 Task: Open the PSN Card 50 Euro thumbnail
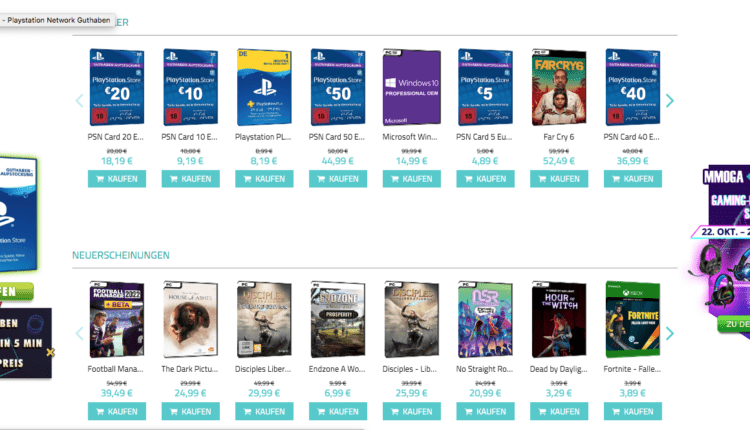point(338,87)
